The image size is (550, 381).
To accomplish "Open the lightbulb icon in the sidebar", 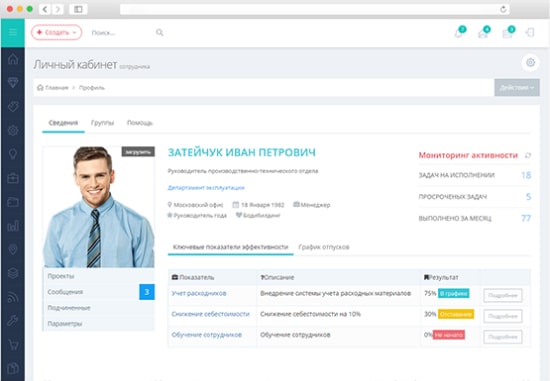I will click(13, 154).
